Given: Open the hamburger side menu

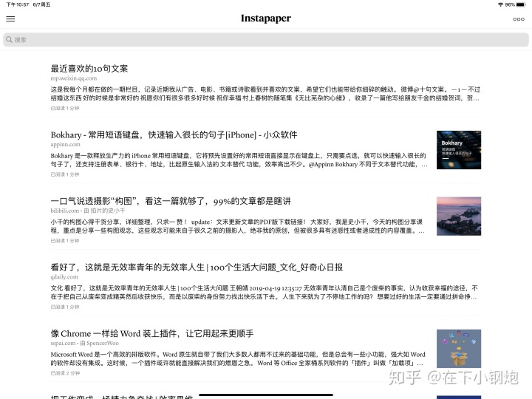Looking at the screenshot, I should coord(10,19).
